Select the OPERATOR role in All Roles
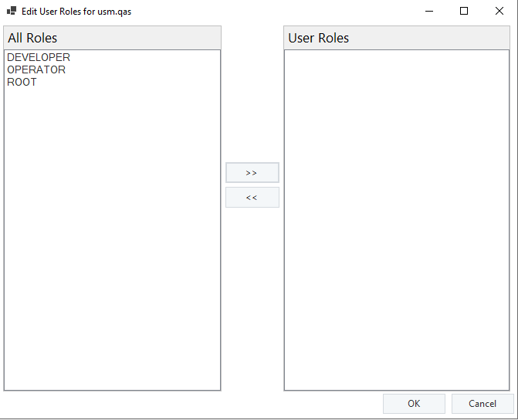This screenshot has width=518, height=420. click(36, 69)
